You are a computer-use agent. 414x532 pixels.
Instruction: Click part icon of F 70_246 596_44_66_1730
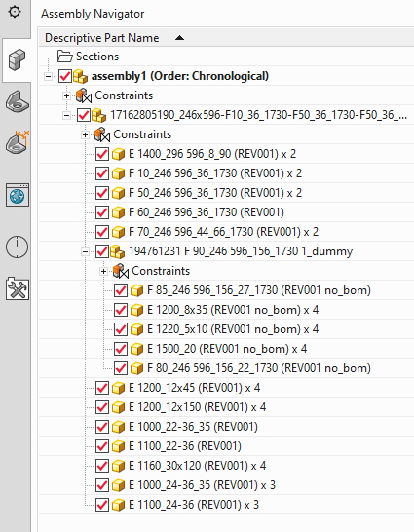[x=118, y=233]
